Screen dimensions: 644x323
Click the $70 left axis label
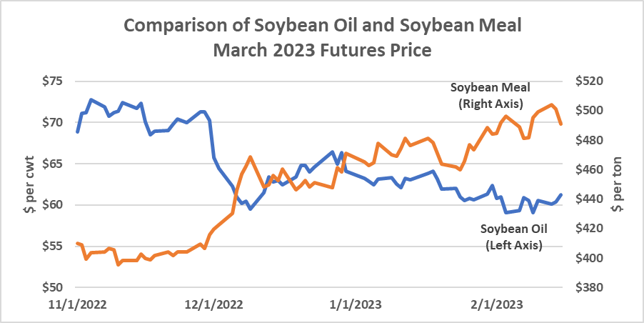(x=54, y=122)
